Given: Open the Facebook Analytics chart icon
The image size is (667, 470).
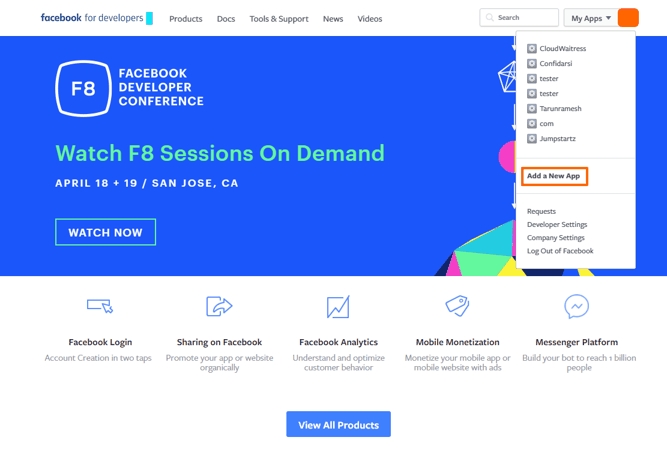Looking at the screenshot, I should coord(338,306).
